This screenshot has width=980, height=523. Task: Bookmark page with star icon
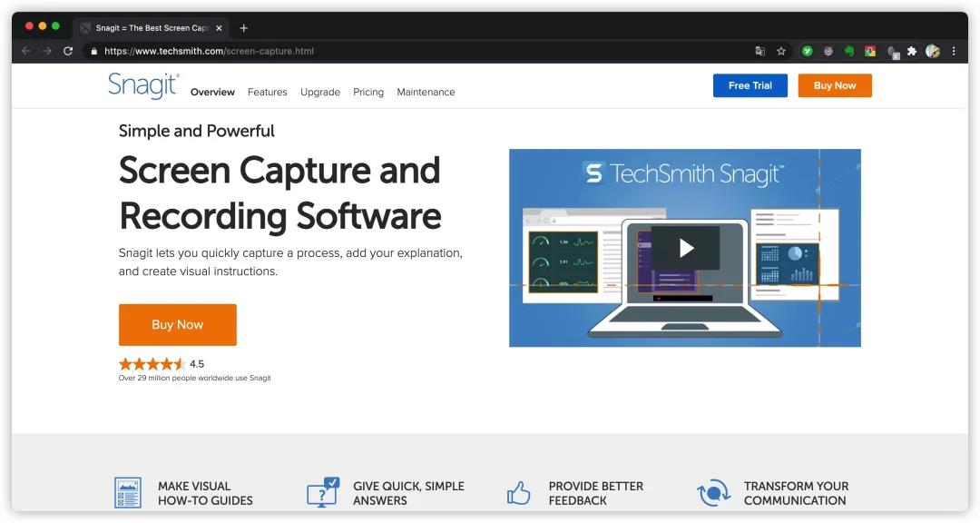(781, 51)
